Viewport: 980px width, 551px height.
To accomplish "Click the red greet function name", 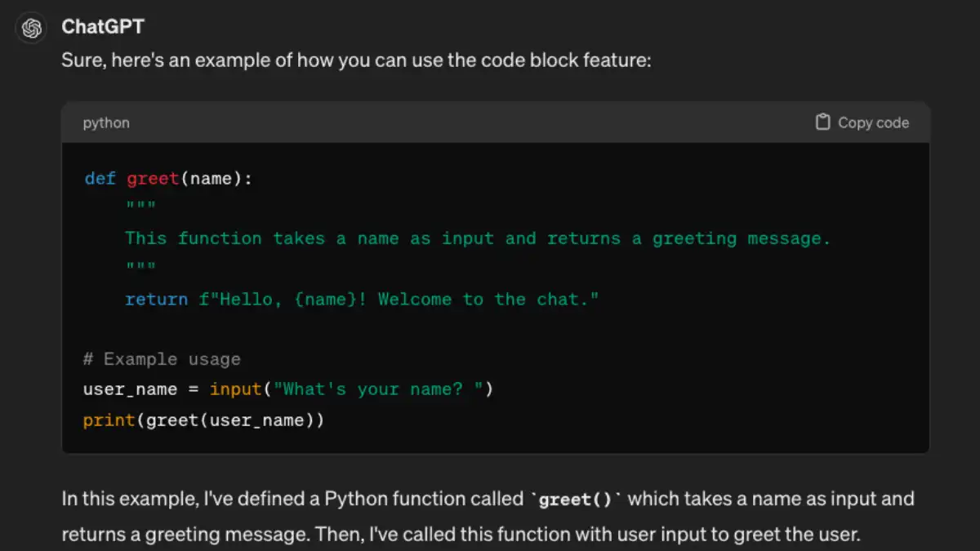I will 153,178.
